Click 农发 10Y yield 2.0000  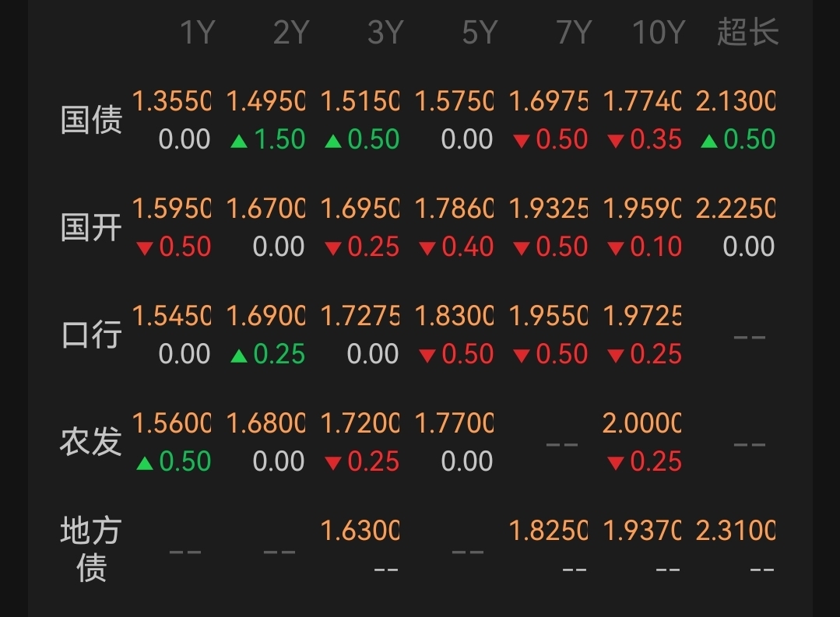tap(642, 423)
